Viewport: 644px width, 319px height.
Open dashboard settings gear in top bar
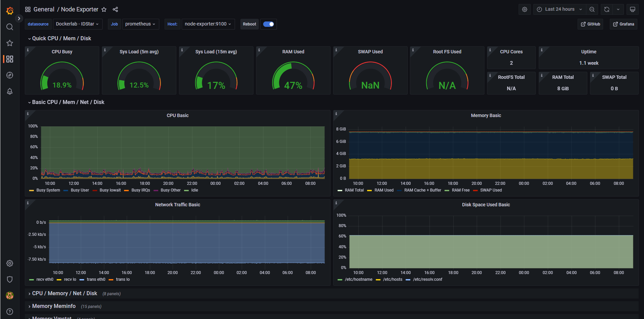coord(525,9)
